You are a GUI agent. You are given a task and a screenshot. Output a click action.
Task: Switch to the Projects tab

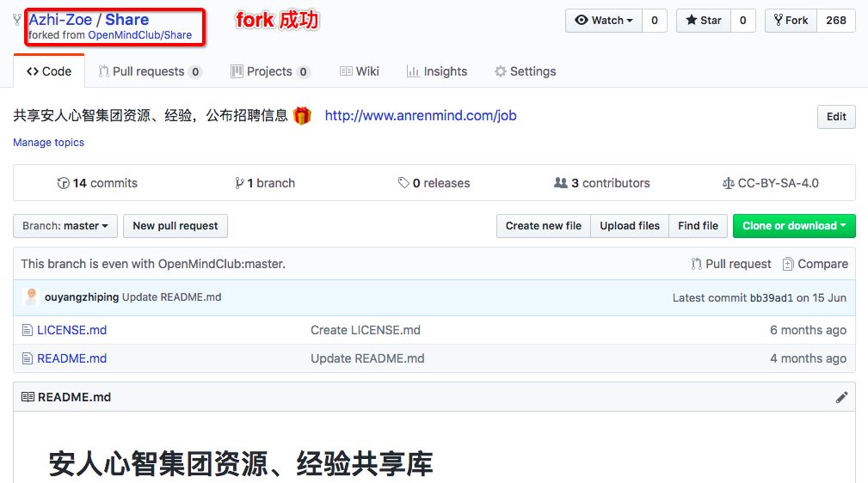[269, 71]
